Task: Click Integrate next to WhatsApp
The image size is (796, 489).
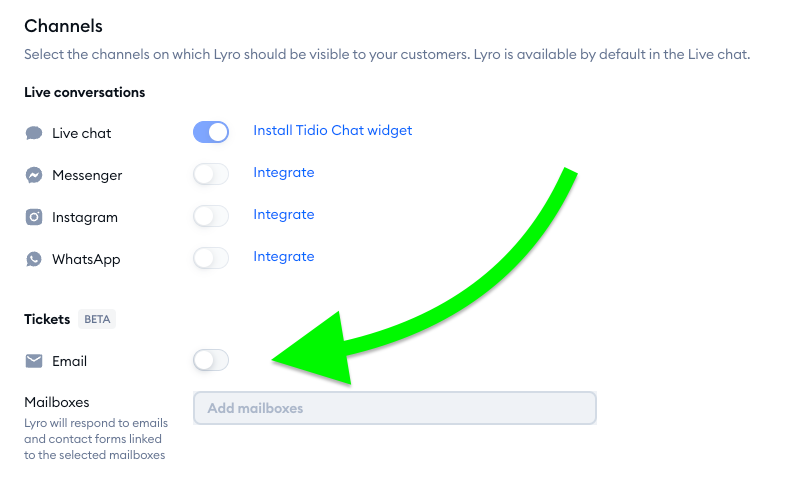Action: (284, 256)
